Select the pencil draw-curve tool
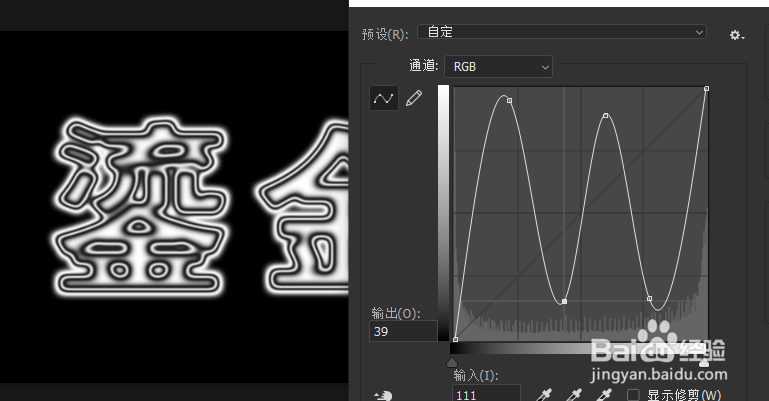Viewport: 769px width, 401px height. click(413, 98)
